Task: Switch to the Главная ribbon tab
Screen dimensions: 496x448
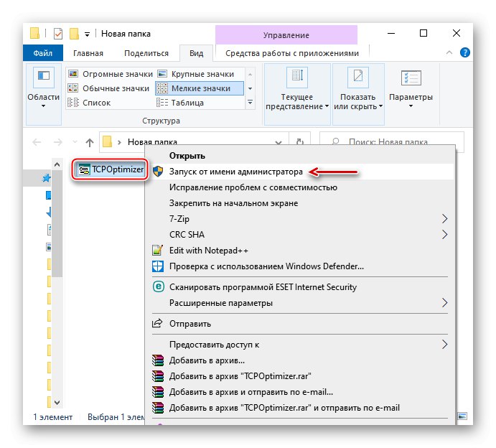Action: coord(88,53)
